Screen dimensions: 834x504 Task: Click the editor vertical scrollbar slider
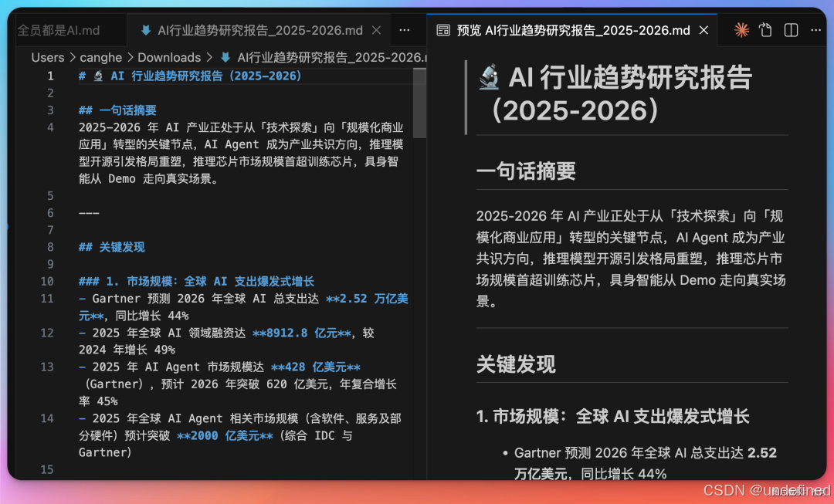pos(419,103)
